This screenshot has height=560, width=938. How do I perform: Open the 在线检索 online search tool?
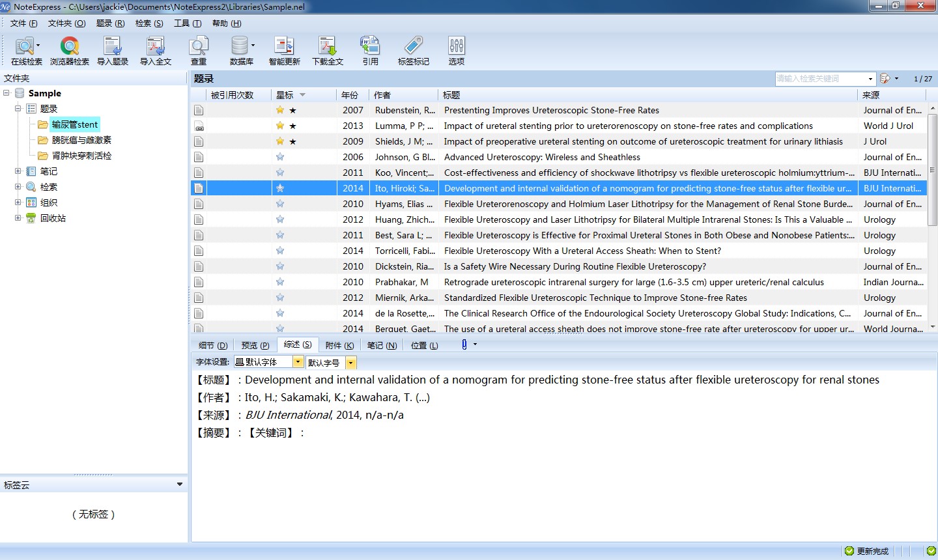[26, 51]
